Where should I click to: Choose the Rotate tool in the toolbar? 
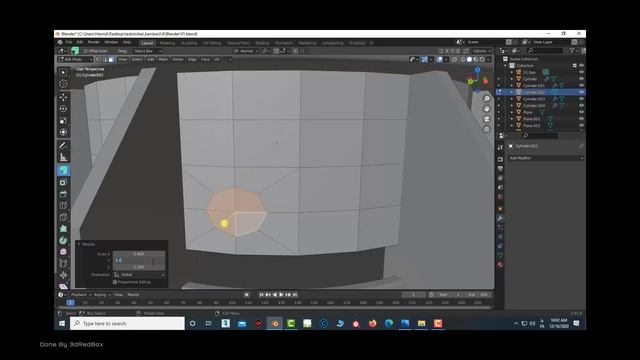63,109
